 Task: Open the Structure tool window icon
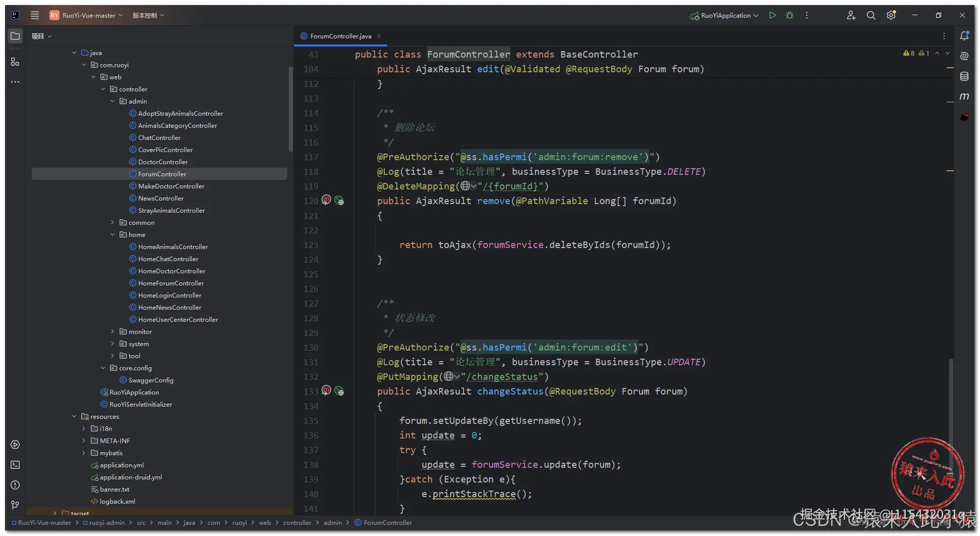pyautogui.click(x=15, y=62)
